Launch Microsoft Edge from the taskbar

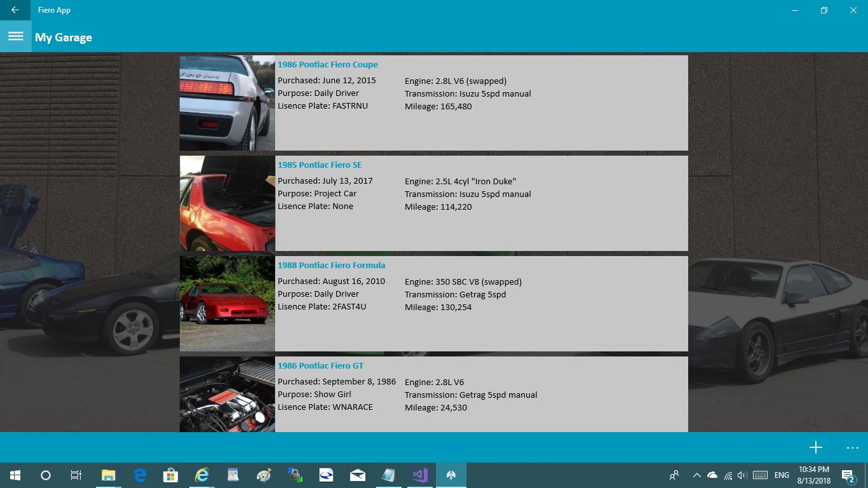[x=140, y=475]
